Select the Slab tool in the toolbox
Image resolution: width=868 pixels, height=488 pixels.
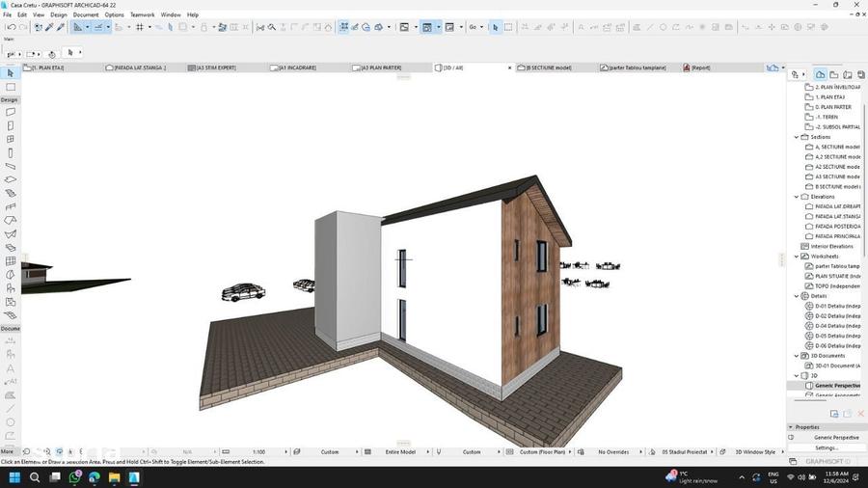click(11, 179)
